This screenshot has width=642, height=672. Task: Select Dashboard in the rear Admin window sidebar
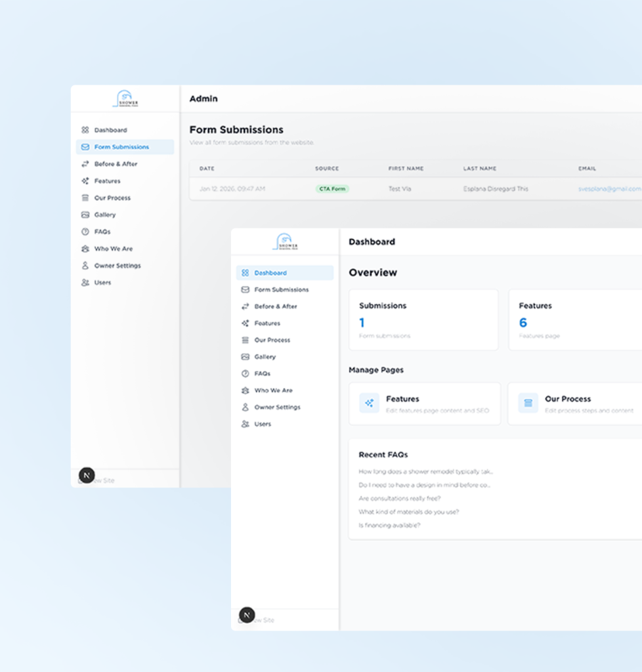[x=110, y=130]
